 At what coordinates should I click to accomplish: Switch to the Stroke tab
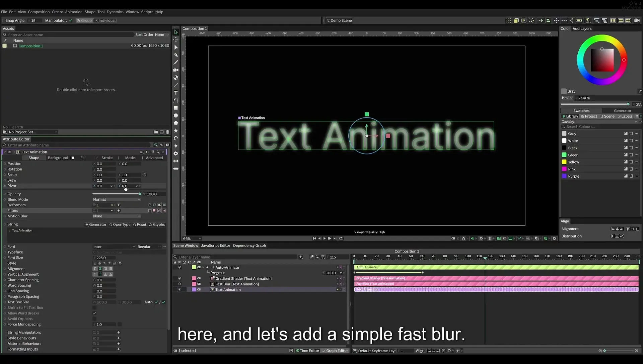pyautogui.click(x=107, y=158)
